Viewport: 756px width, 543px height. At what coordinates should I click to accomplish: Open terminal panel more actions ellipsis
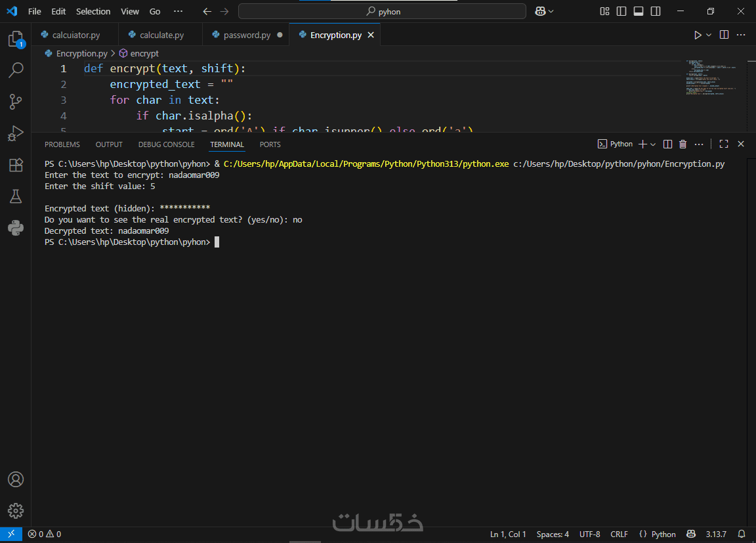699,144
